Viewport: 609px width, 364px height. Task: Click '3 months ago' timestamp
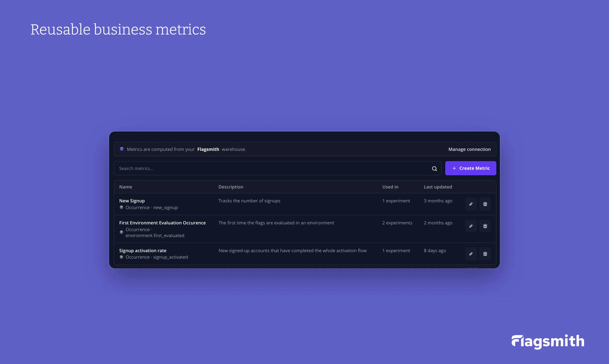(438, 201)
